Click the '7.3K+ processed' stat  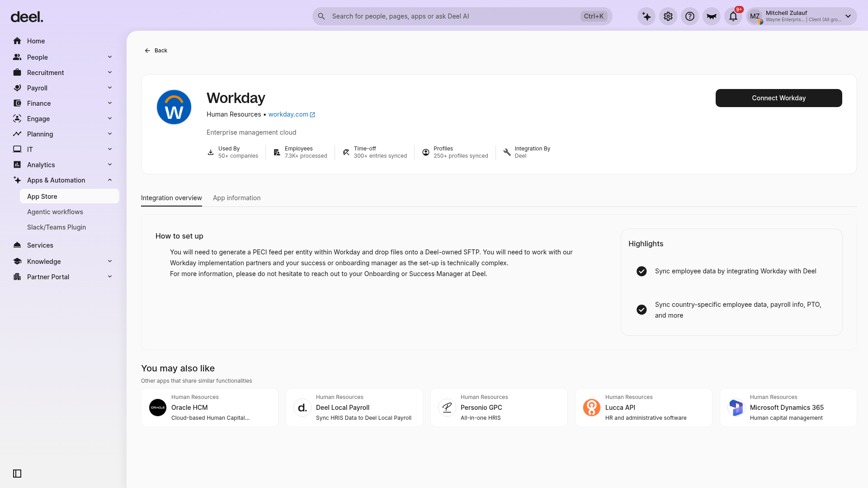pyautogui.click(x=306, y=156)
